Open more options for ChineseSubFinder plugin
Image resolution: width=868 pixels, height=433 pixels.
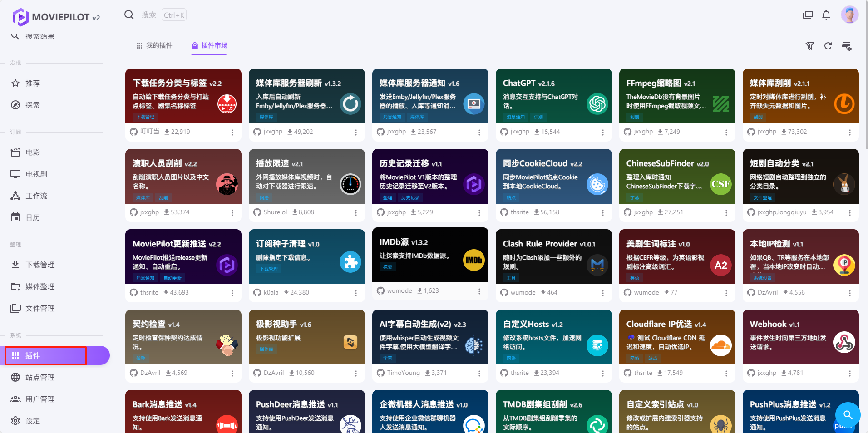[x=726, y=212]
